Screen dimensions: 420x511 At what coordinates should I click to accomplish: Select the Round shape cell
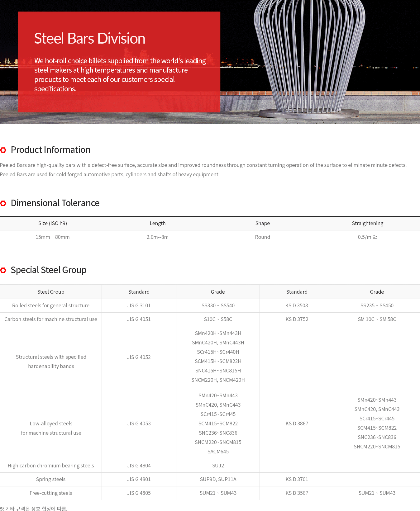click(263, 237)
